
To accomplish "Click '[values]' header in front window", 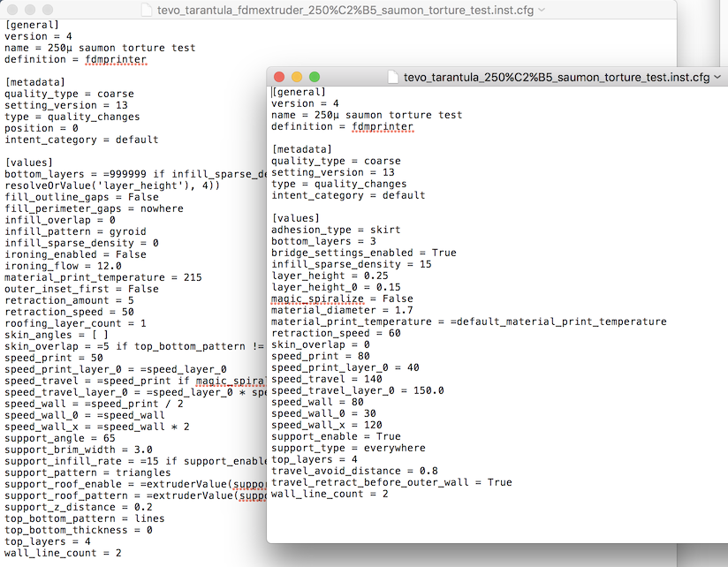I will tap(296, 218).
